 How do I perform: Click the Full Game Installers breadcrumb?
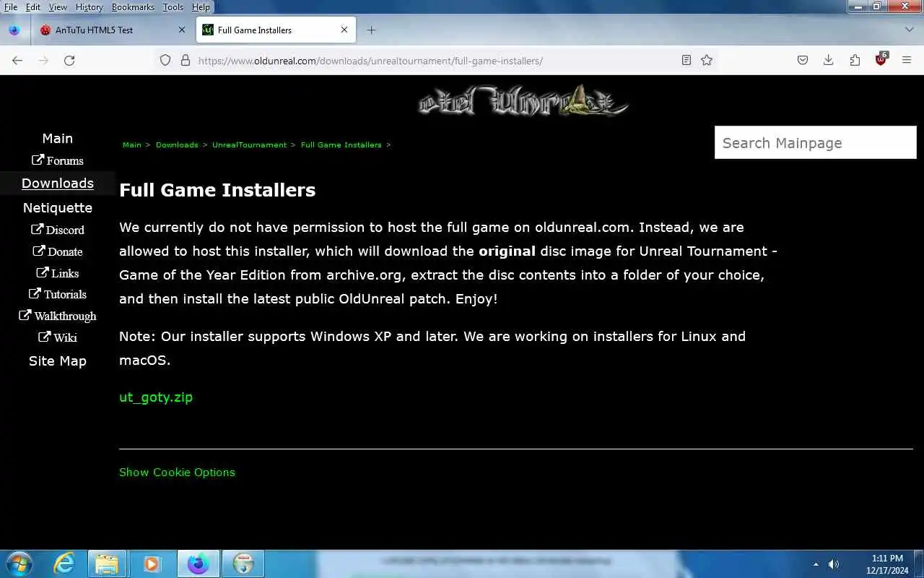tap(341, 144)
